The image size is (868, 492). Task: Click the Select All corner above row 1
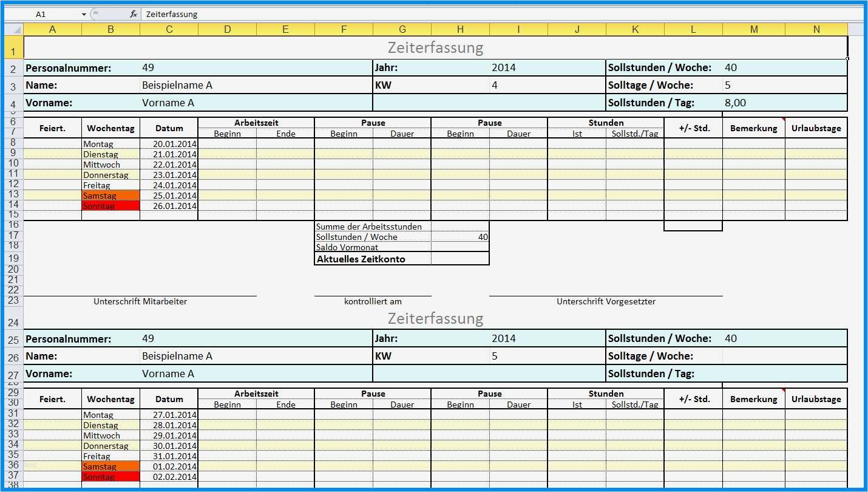tap(13, 28)
